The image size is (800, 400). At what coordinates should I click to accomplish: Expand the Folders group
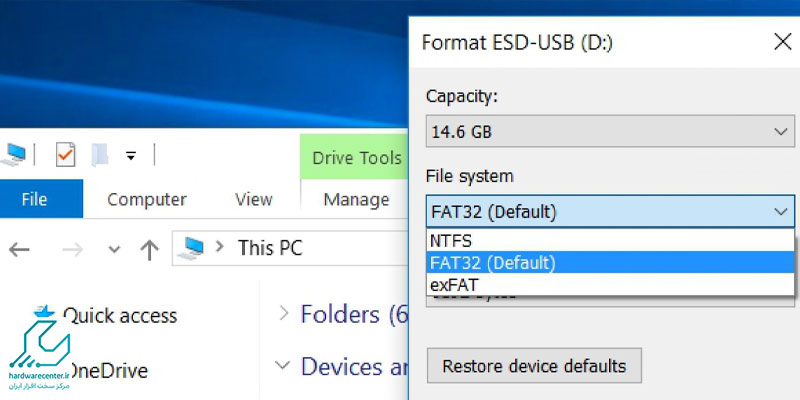pos(283,314)
